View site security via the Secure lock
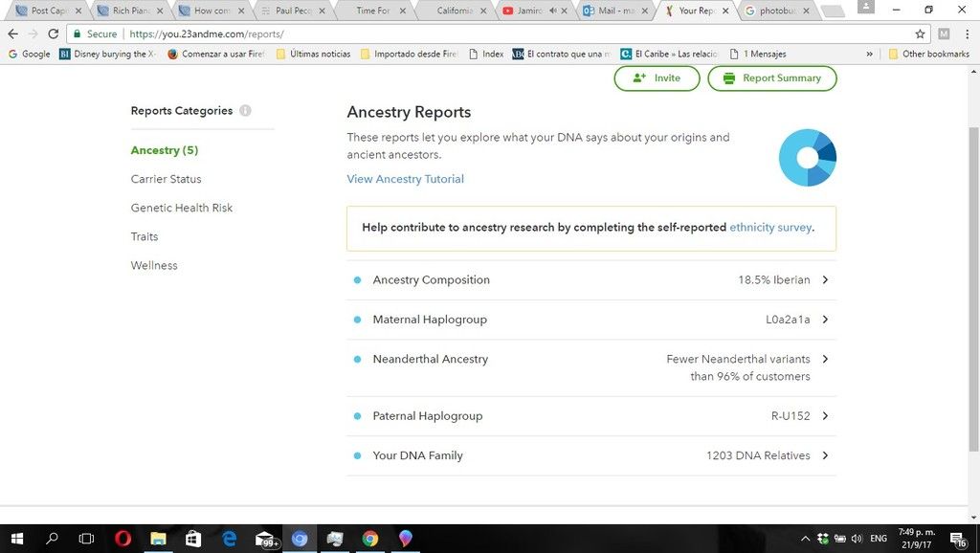The image size is (980, 553). tap(95, 33)
